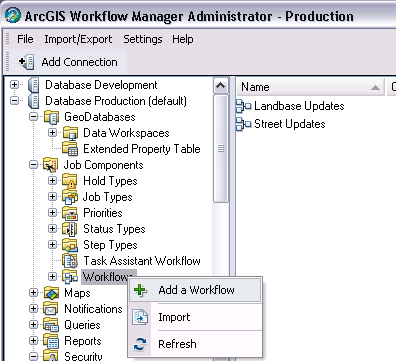Click the Maps folder icon
396x361 pixels.
(51, 293)
